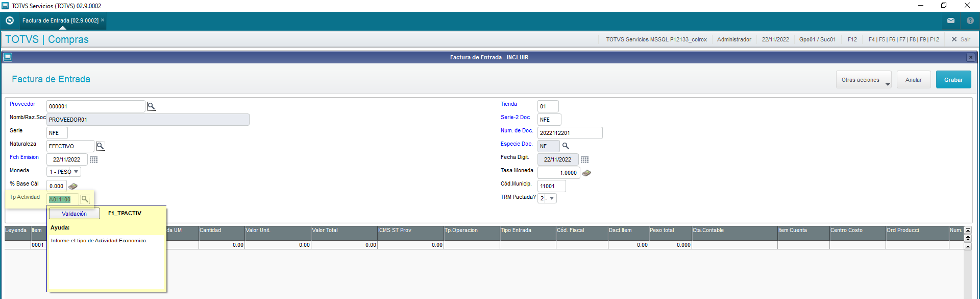Click the Num. de Doc. field 2022112201
The image size is (980, 299).
(570, 133)
